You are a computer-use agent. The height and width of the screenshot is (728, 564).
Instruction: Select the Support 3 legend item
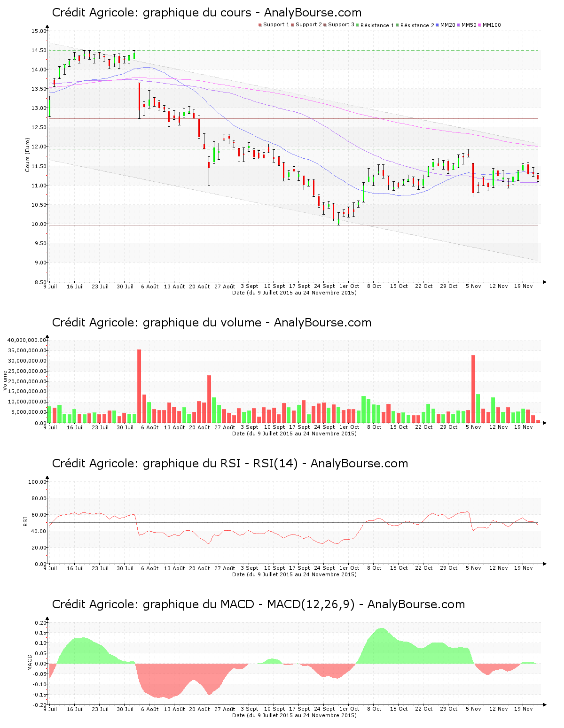click(341, 25)
